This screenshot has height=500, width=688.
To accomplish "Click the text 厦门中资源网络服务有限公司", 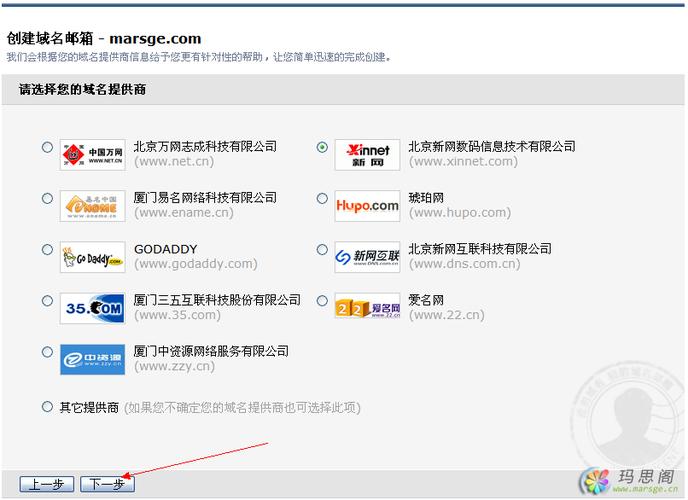I will click(211, 351).
